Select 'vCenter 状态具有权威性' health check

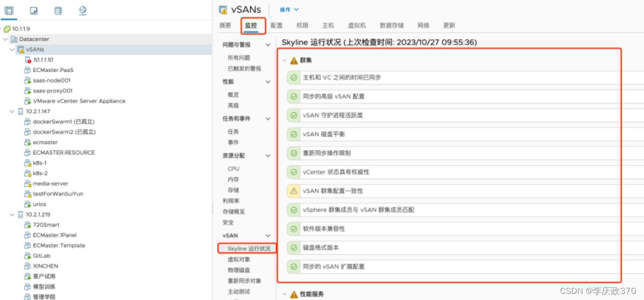(465, 172)
